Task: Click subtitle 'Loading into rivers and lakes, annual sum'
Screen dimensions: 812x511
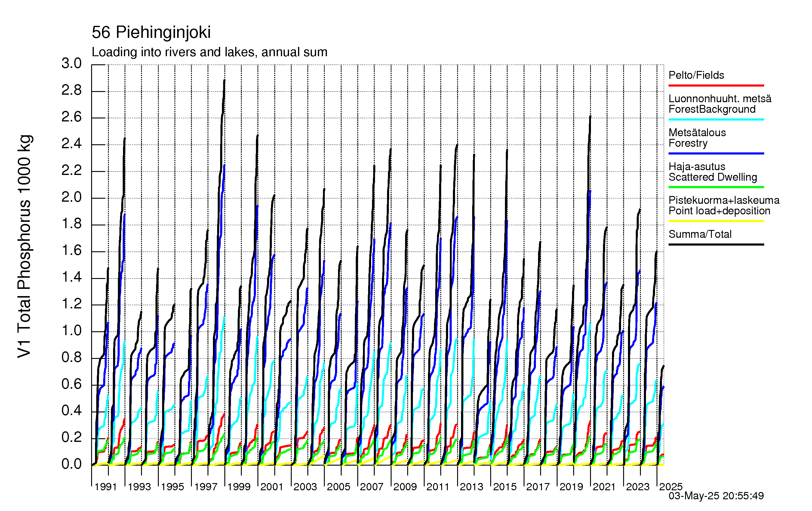Action: coord(209,52)
